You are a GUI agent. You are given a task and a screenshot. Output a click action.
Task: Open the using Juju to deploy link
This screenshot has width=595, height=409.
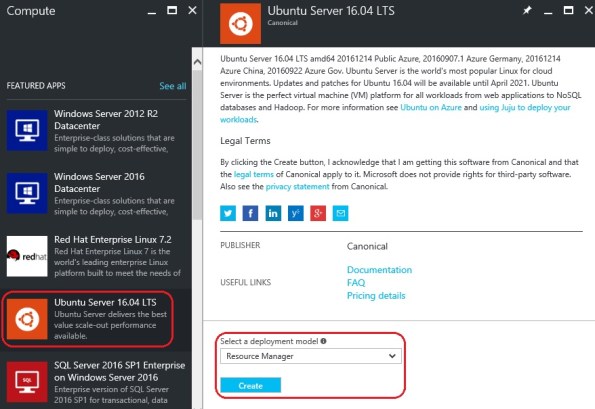point(525,107)
